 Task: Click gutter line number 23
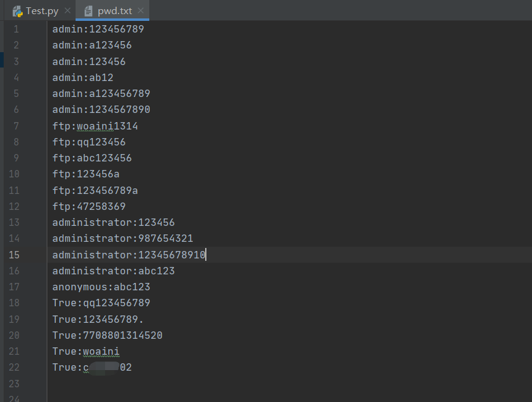coord(14,384)
